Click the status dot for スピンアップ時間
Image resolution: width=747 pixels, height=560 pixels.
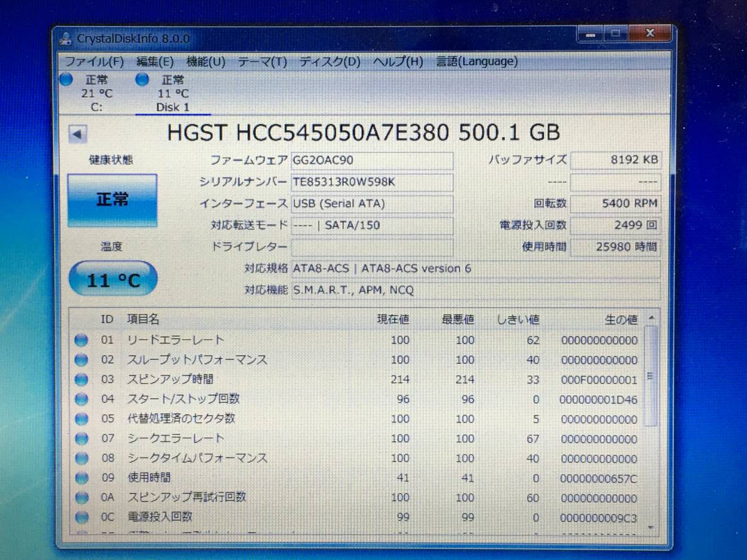coord(82,380)
